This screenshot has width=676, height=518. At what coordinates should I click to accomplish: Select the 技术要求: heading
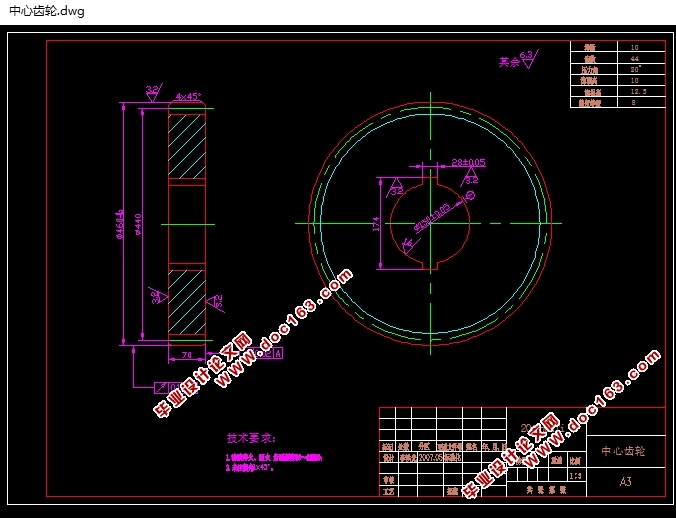click(251, 438)
